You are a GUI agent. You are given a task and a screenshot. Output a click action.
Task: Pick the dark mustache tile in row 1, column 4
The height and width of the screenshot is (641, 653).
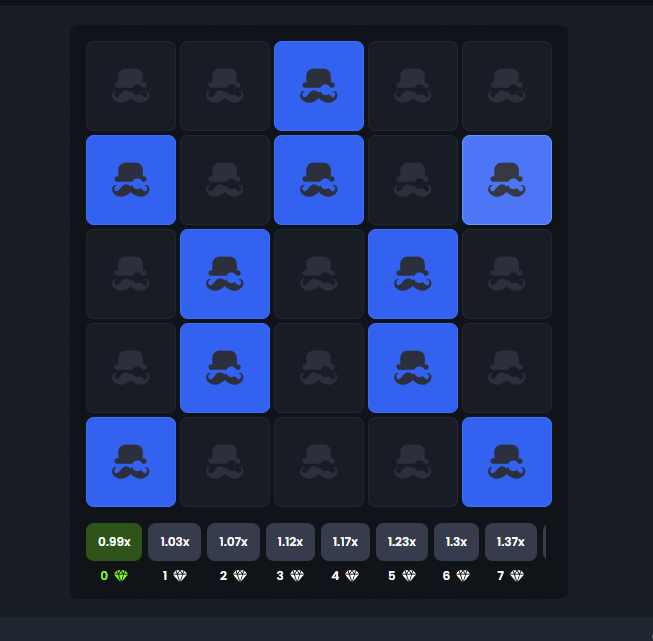tap(413, 86)
